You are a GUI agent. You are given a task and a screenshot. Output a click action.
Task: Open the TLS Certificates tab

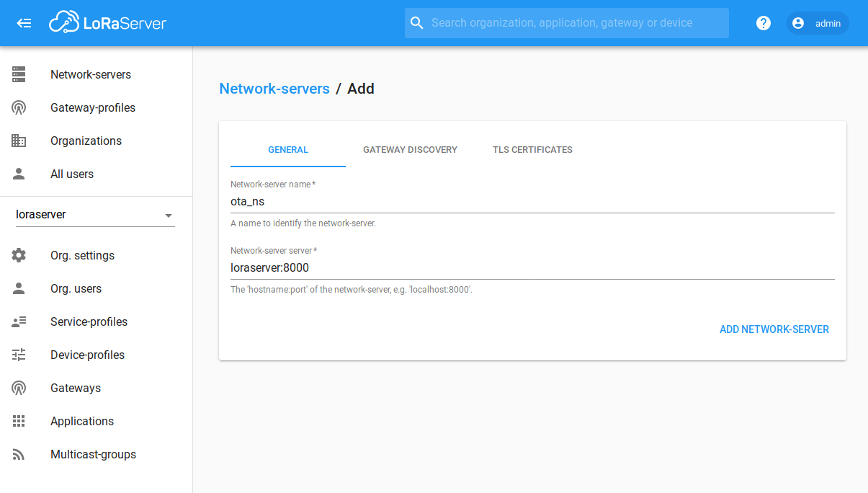532,149
